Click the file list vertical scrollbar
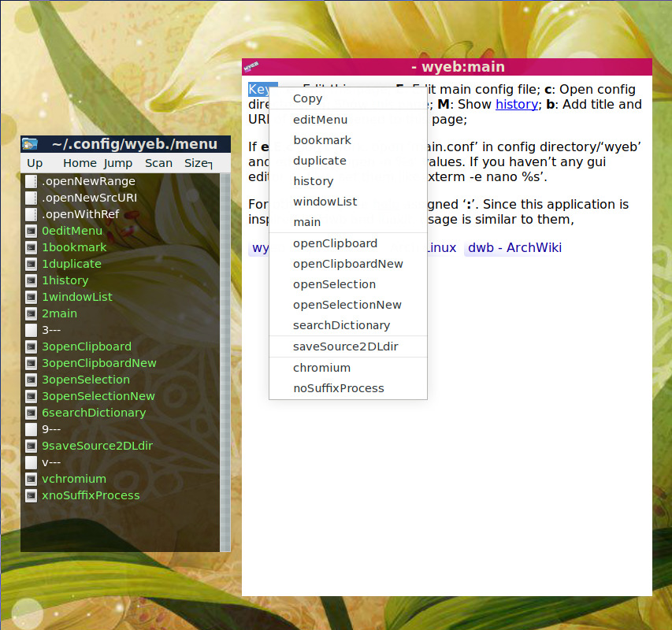 point(225,362)
